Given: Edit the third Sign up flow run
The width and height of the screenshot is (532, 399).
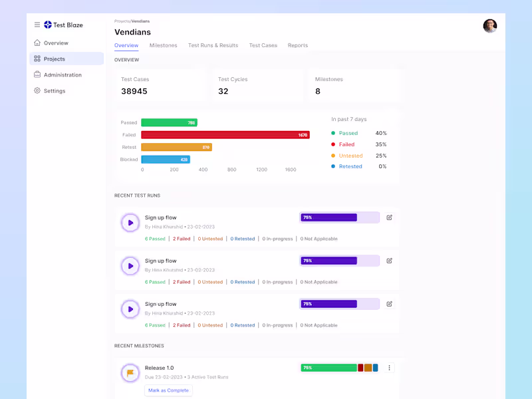Looking at the screenshot, I should coord(389,304).
